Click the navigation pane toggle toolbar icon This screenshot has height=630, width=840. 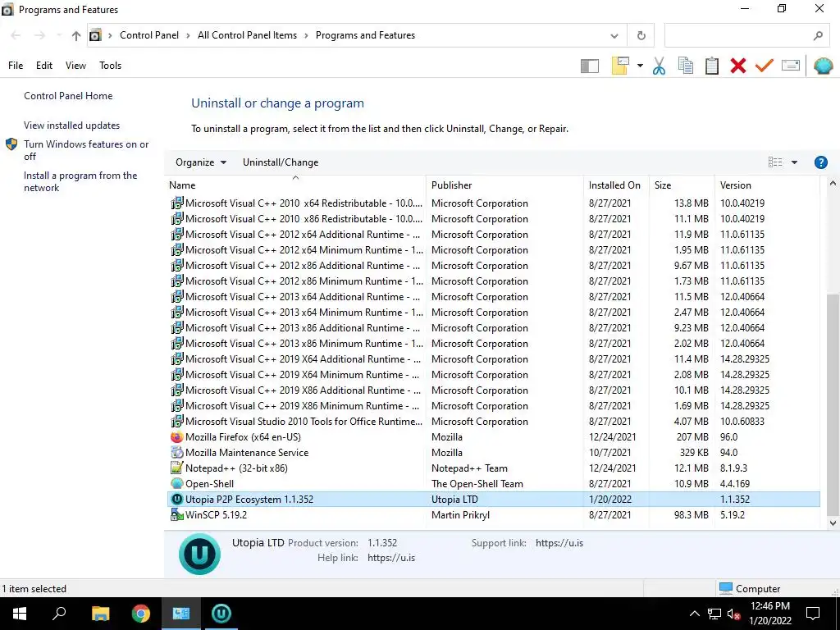point(589,66)
